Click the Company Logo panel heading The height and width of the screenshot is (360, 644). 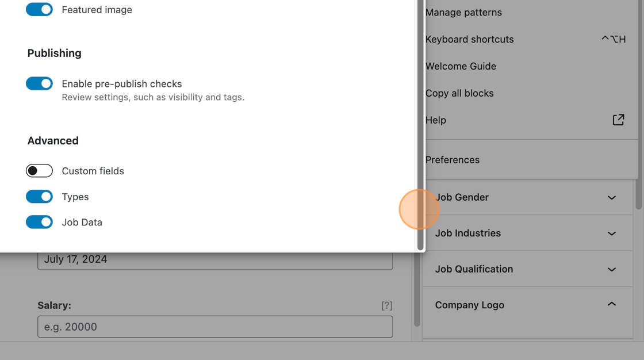coord(469,305)
